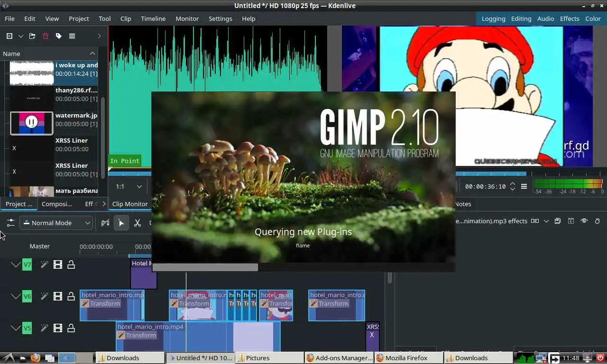Switch to the Color workspace
This screenshot has height=364, width=607.
(x=593, y=18)
